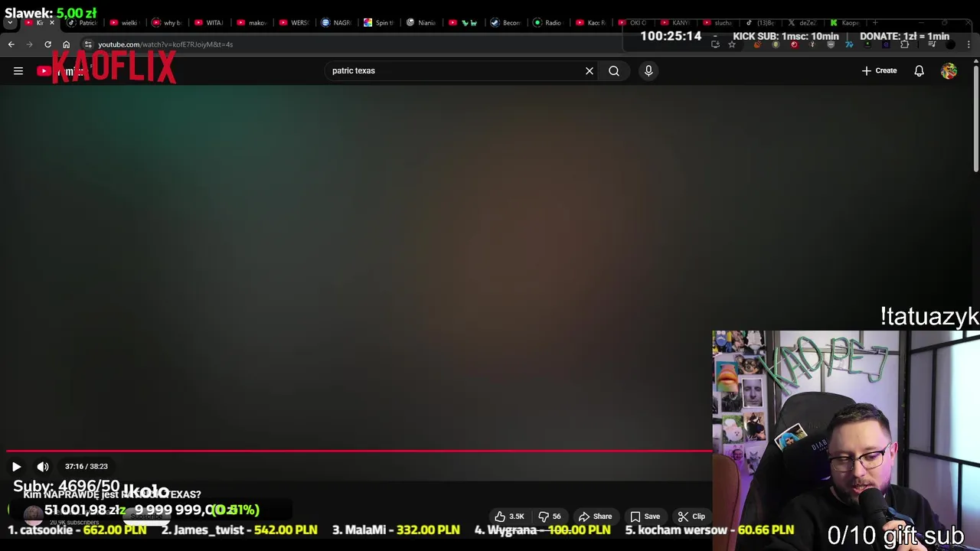Click the Create button
The height and width of the screenshot is (551, 980).
coord(879,70)
